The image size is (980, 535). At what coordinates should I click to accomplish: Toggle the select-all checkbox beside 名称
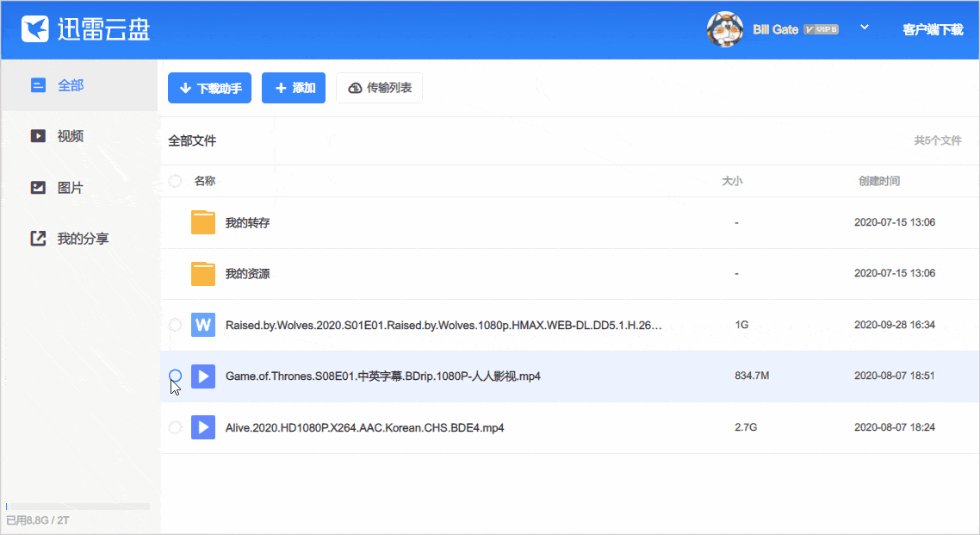coord(176,181)
